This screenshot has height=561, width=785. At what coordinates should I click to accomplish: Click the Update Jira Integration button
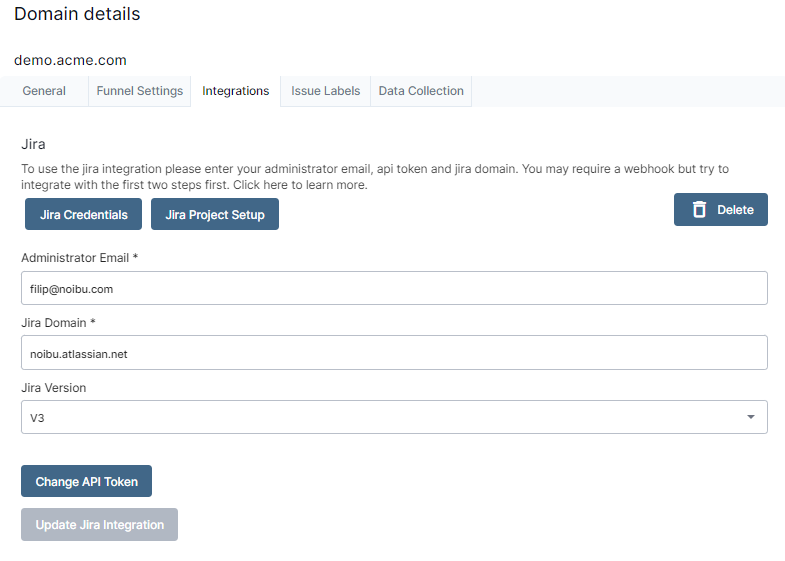[99, 525]
